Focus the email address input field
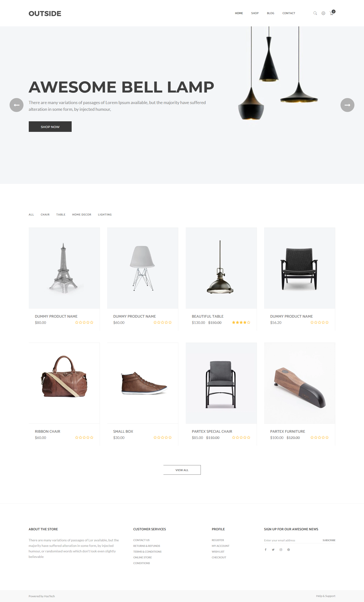This screenshot has width=364, height=602. [x=292, y=540]
